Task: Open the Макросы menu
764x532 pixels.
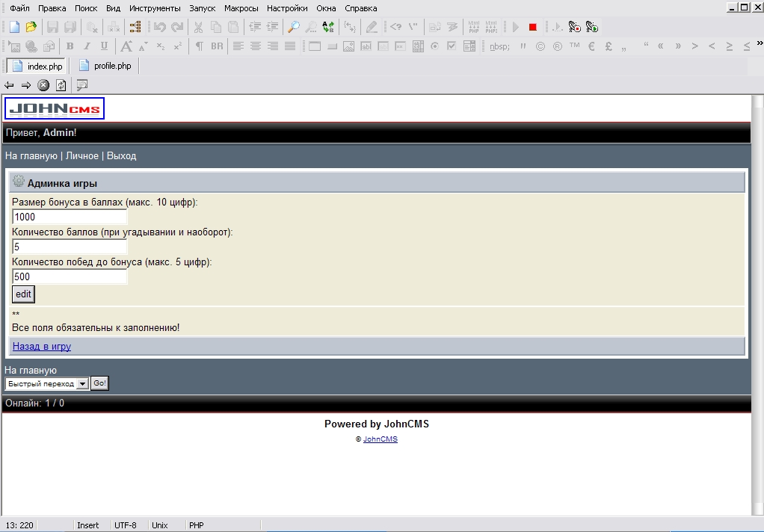Action: pos(241,8)
